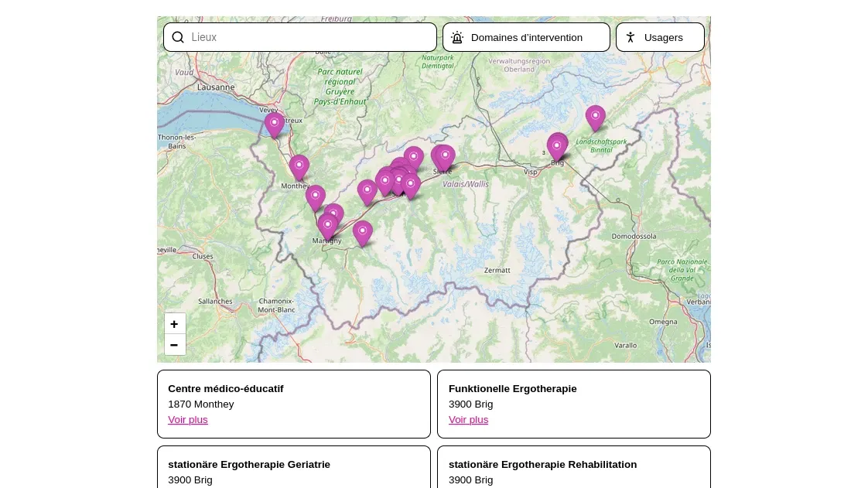Screen dimensions: 868x488
Task: Open Voir plus for Funktionelle Ergotherapie
Action: pyautogui.click(x=468, y=419)
